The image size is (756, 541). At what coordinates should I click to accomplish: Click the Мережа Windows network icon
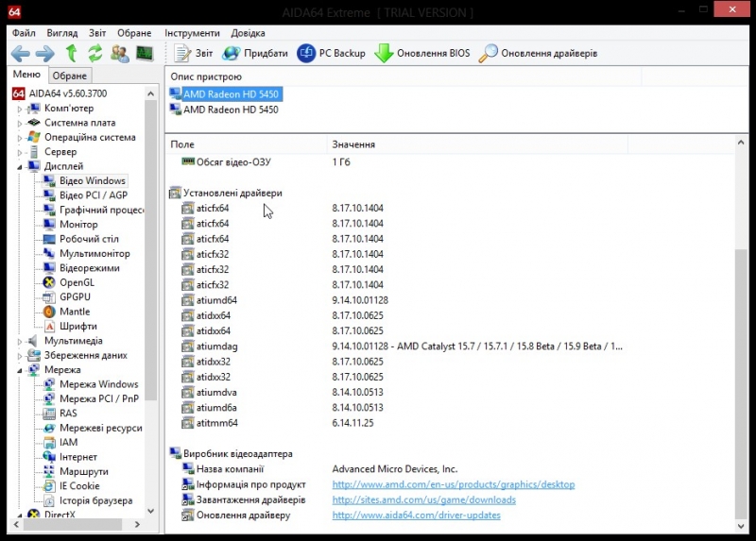pos(49,384)
